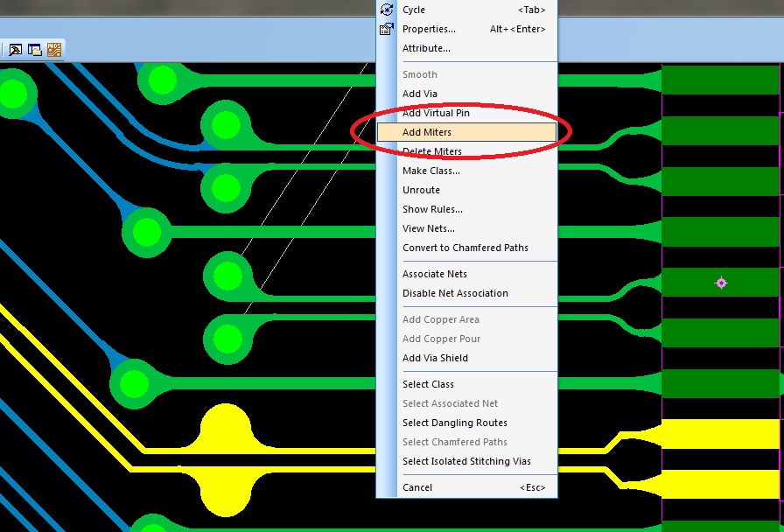Click the hammer-window toolbar icon
The height and width of the screenshot is (532, 784).
[16, 50]
